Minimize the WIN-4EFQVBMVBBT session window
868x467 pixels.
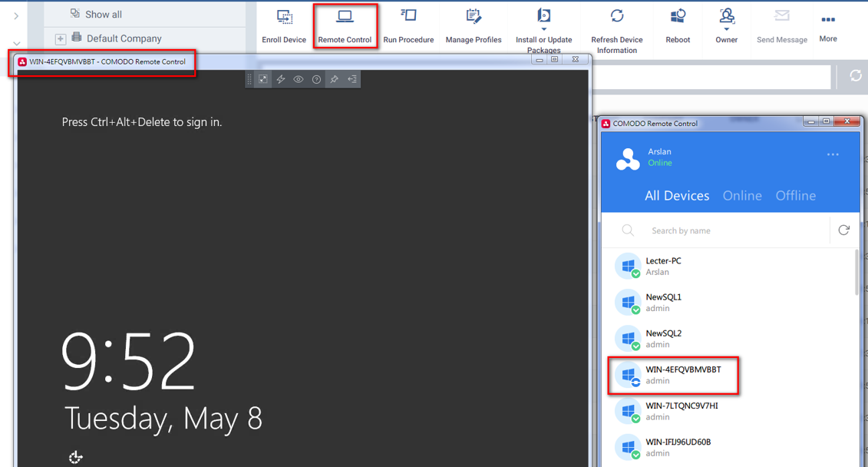coord(540,59)
